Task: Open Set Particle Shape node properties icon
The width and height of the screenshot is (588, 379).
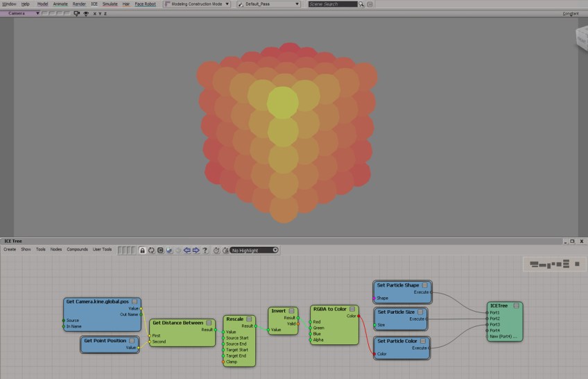Action: pyautogui.click(x=424, y=285)
